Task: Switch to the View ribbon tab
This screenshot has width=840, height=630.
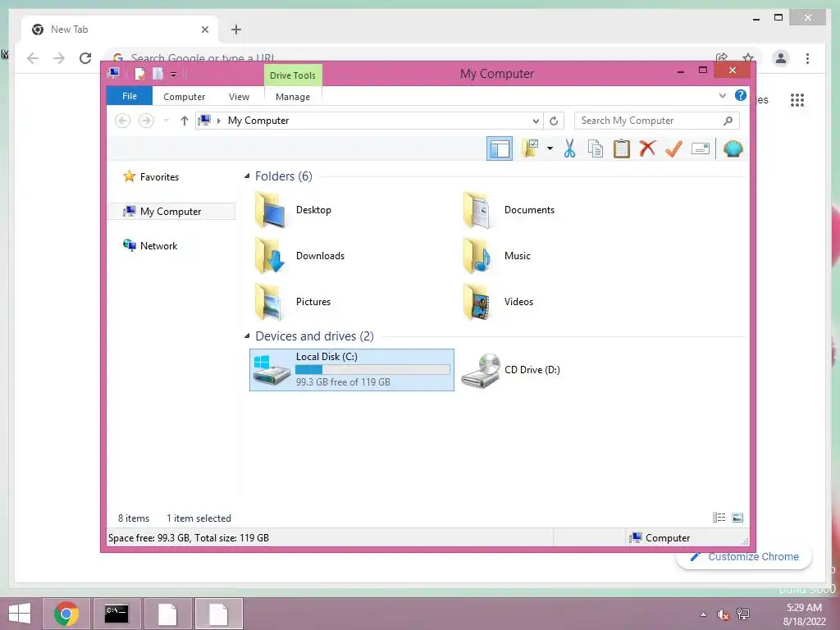Action: point(239,97)
